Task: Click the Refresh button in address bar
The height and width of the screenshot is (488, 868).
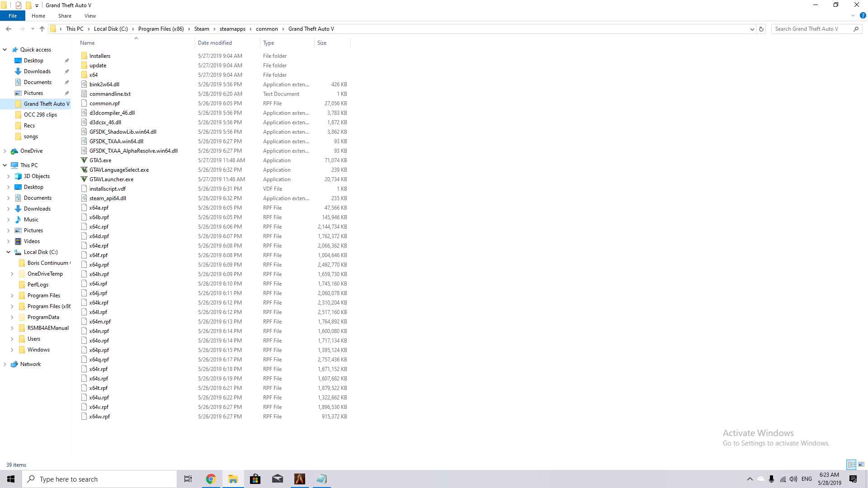Action: 761,29
